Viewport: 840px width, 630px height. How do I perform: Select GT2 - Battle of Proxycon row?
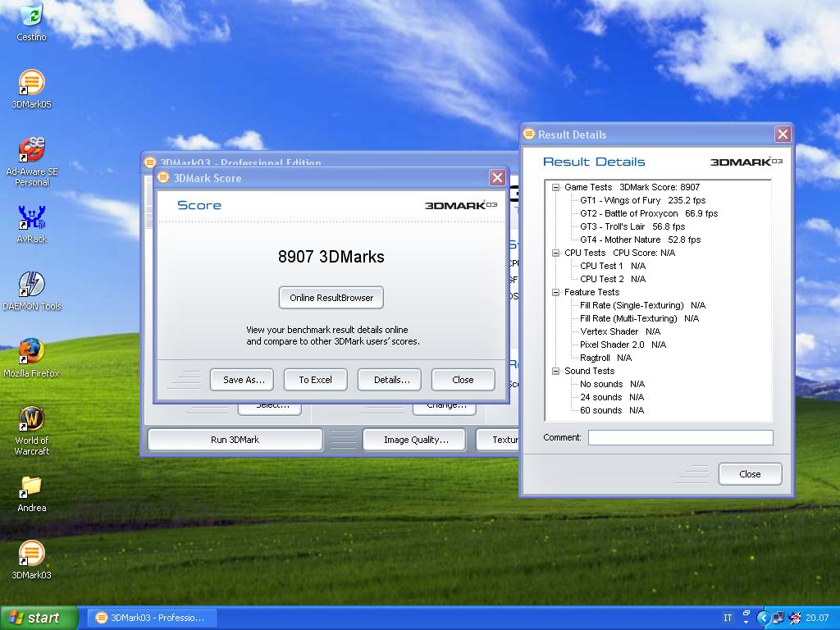click(x=649, y=214)
